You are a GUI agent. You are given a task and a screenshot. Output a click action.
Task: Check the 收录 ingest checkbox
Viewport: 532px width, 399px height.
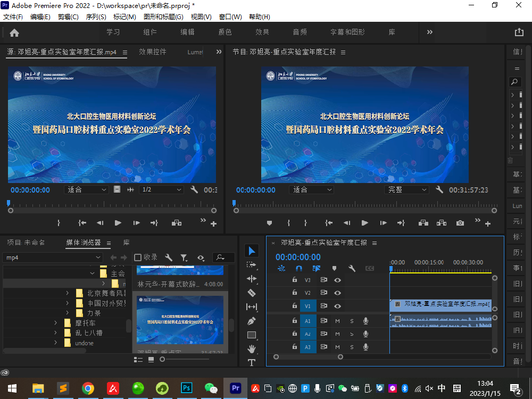point(138,257)
